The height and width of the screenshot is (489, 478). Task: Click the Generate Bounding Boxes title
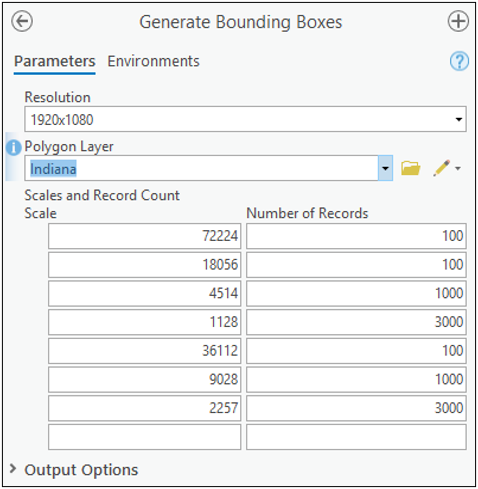pos(241,22)
